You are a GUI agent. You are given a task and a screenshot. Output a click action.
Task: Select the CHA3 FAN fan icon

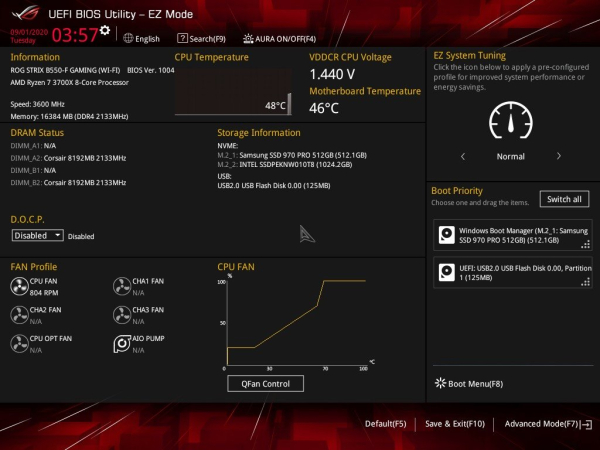122,315
